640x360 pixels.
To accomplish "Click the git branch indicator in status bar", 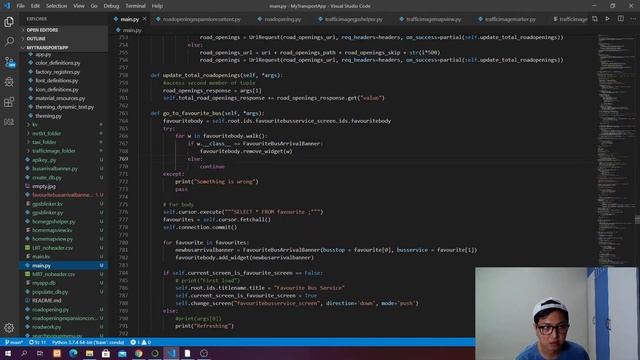I will [14, 342].
